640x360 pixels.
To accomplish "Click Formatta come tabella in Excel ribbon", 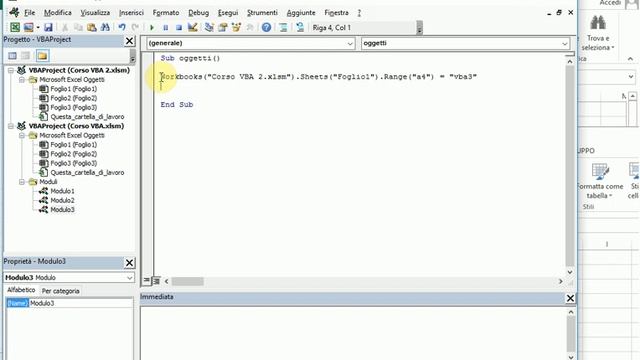I will tap(600, 180).
